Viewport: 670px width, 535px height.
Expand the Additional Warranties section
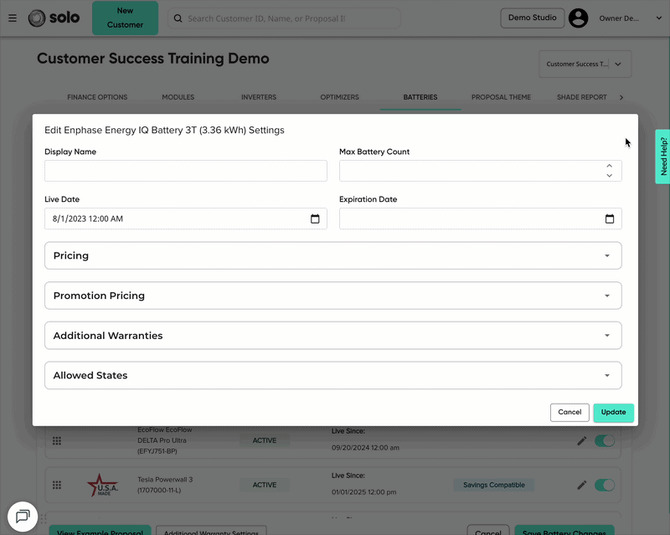333,336
